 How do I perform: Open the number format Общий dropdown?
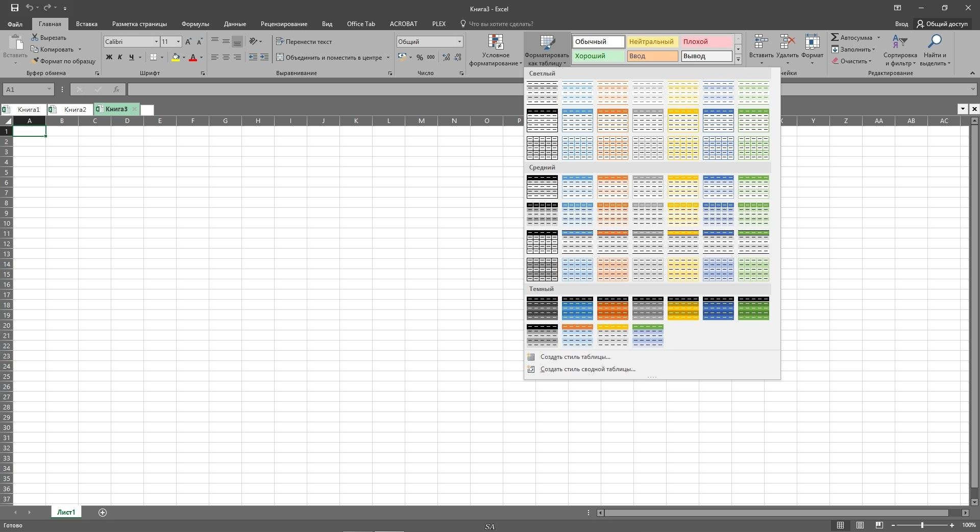coord(459,42)
